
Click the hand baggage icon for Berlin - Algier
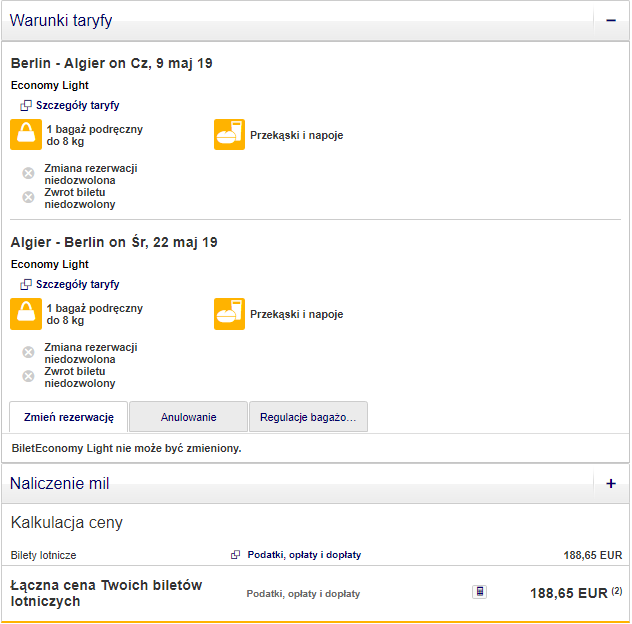(x=26, y=134)
